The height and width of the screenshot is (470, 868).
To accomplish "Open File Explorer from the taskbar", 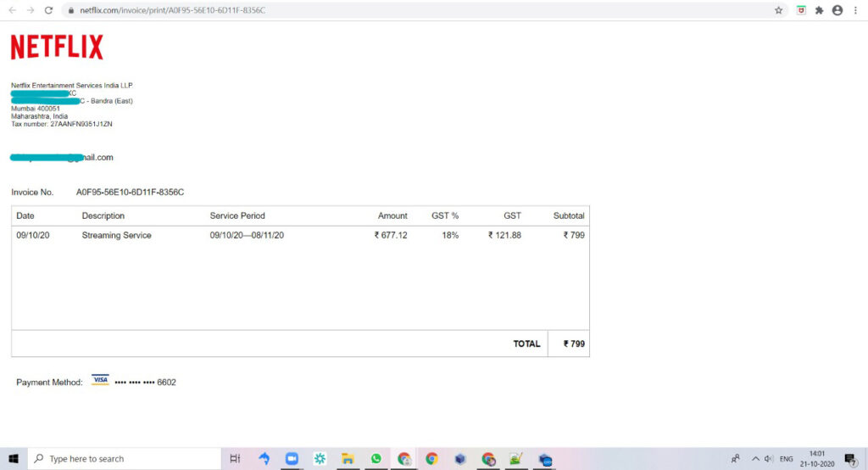I will (x=348, y=459).
